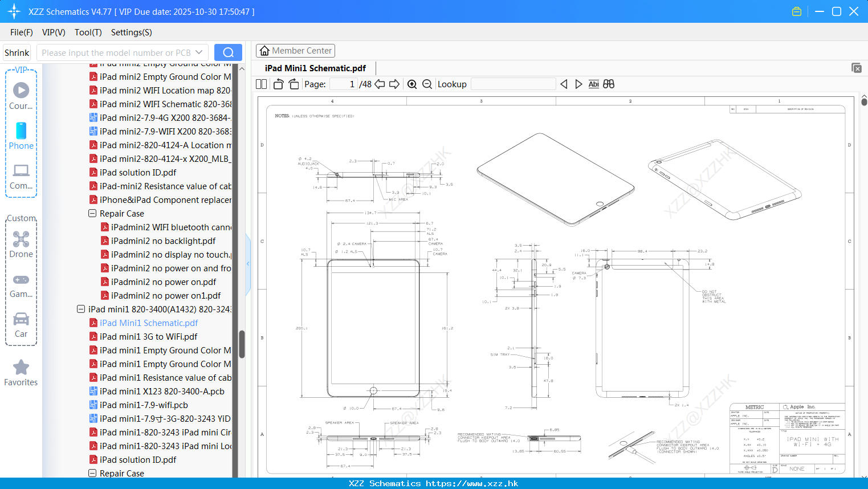Open iPad mini1-7.9-wifi.pcb

point(144,405)
